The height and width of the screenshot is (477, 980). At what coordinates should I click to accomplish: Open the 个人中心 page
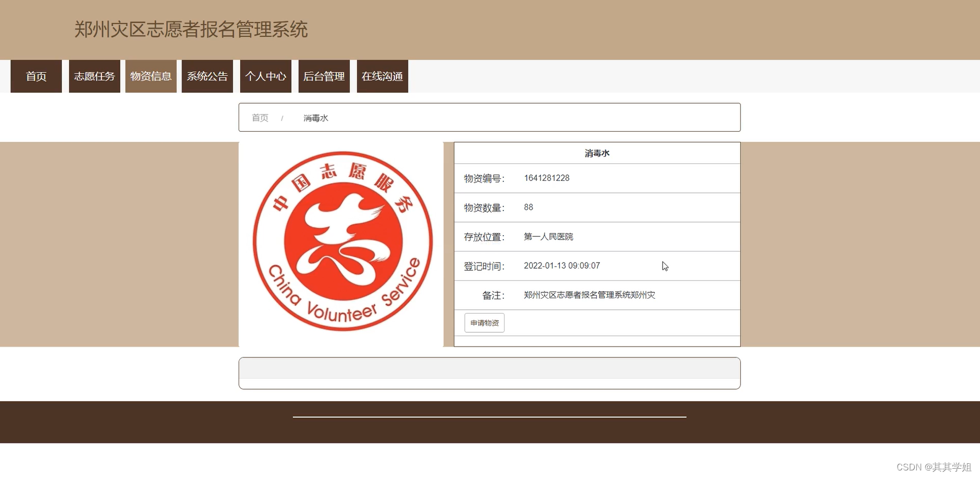coord(265,76)
